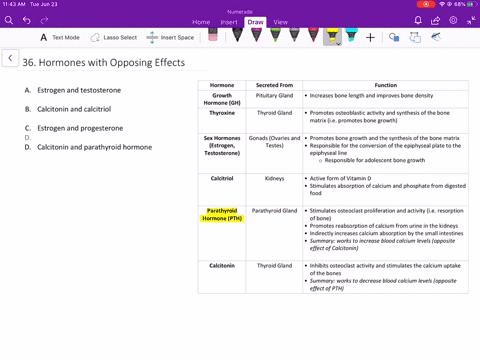Viewport: 480px width, 360px height.
Task: Tap the Wi-Fi status icon
Action: click(442, 4)
